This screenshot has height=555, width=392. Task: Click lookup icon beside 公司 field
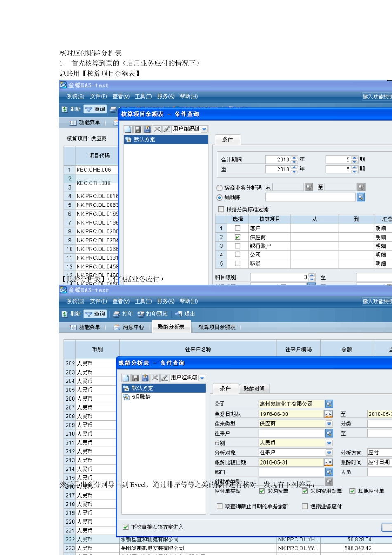click(329, 404)
